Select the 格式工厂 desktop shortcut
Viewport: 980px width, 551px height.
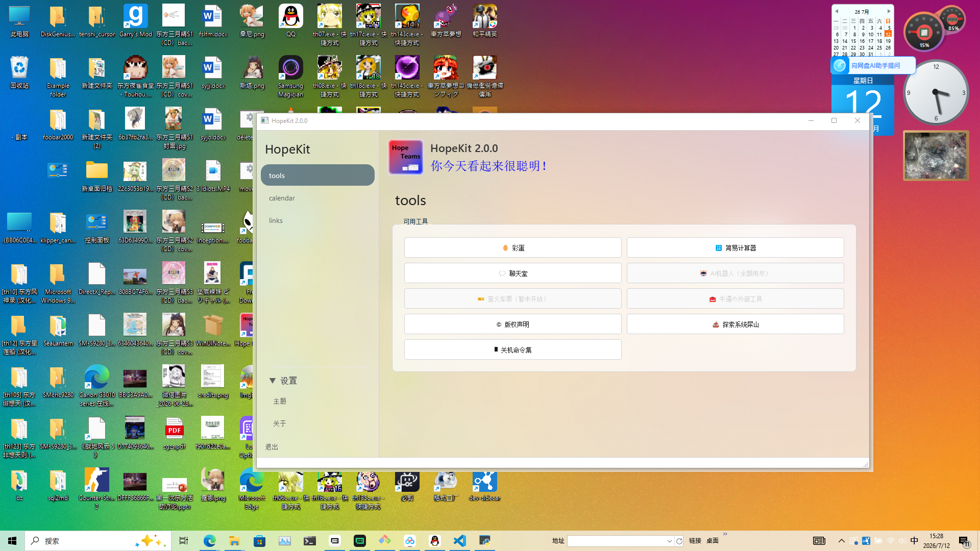(x=446, y=486)
